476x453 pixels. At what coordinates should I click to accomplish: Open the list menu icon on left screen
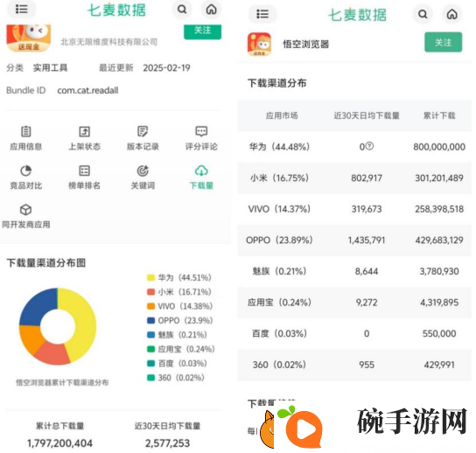(x=21, y=9)
